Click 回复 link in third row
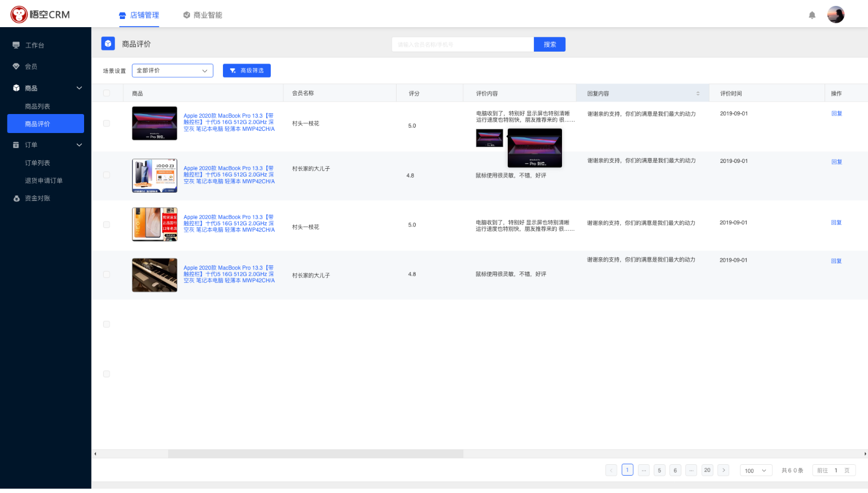 point(836,223)
